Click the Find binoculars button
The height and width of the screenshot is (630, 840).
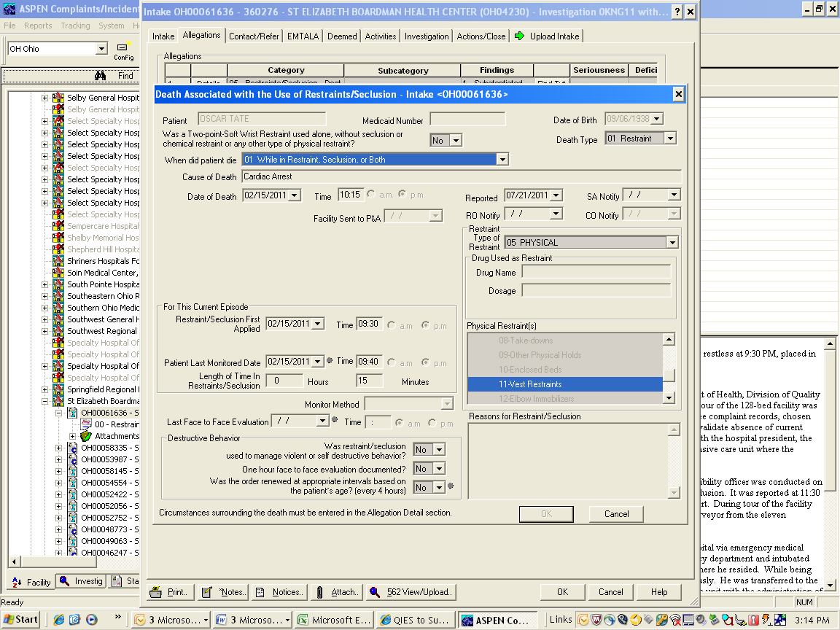pos(101,76)
